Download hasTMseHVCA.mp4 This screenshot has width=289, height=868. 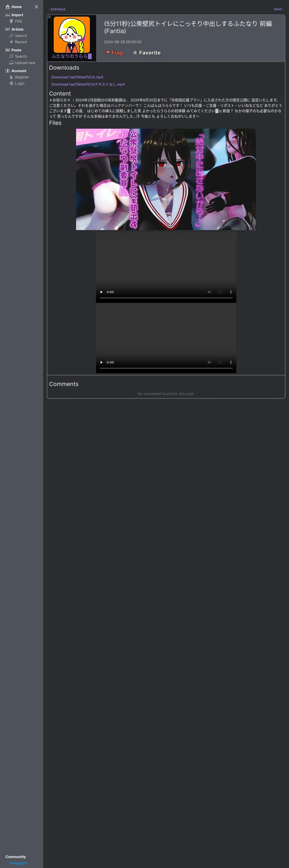point(77,77)
